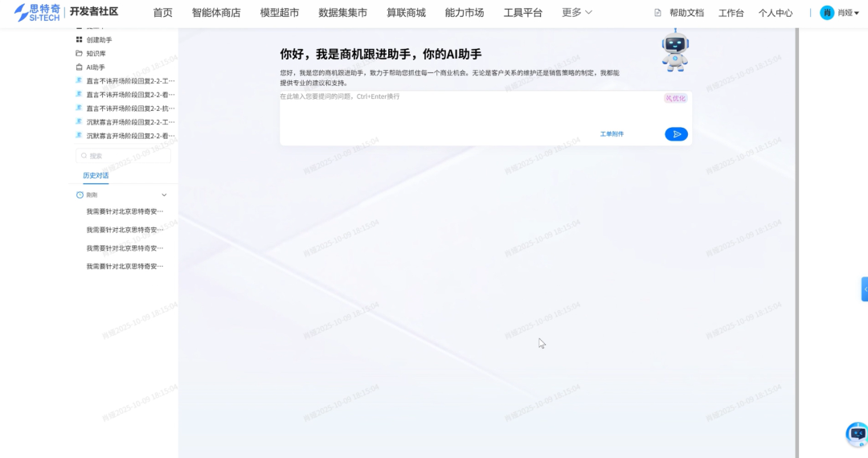Expand the 更多 dropdown in the top navigation
Image resolution: width=868 pixels, height=458 pixels.
pyautogui.click(x=577, y=12)
